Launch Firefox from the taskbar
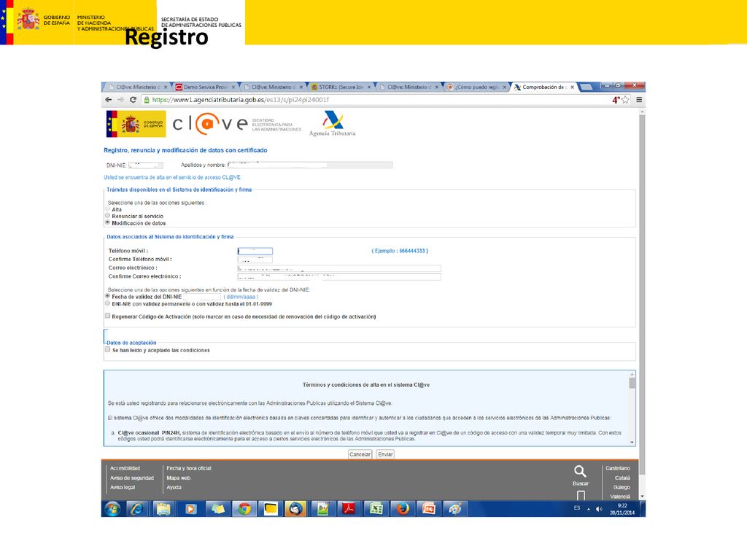This screenshot has height=560, width=747. (x=403, y=509)
